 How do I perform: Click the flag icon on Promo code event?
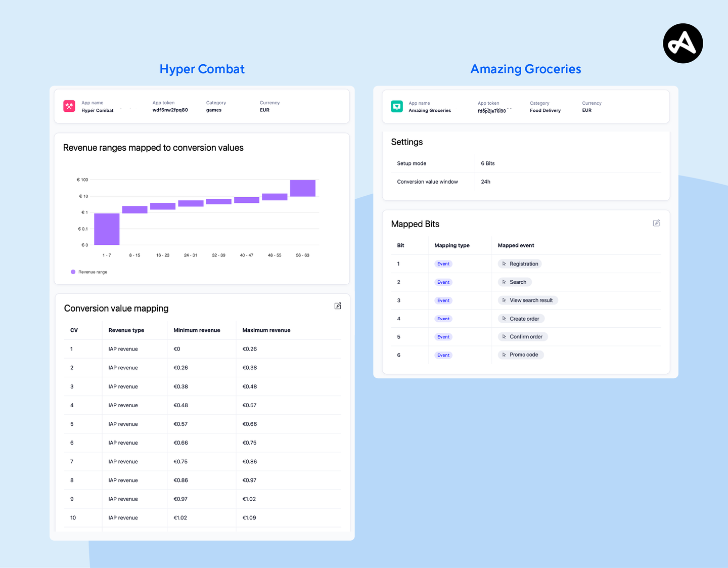point(503,355)
